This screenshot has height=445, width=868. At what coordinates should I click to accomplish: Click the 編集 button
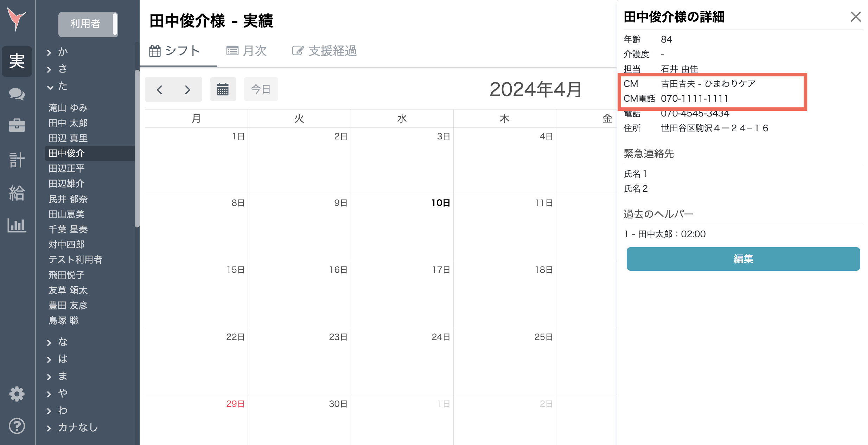(743, 259)
